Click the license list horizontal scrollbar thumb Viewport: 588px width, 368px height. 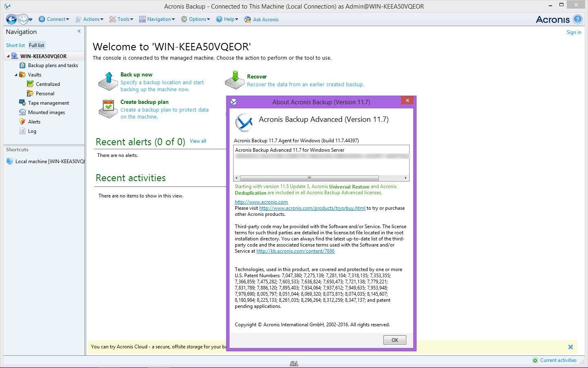coord(310,178)
